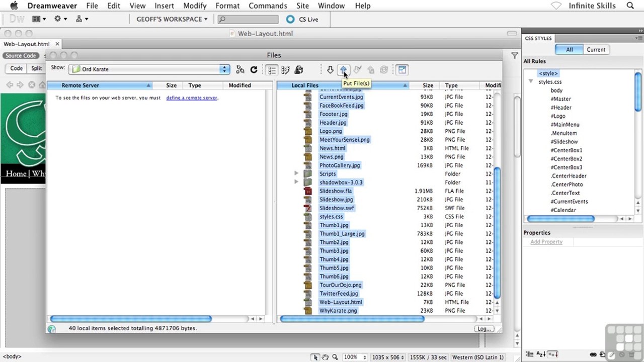Click the define a remote server link

point(192,98)
